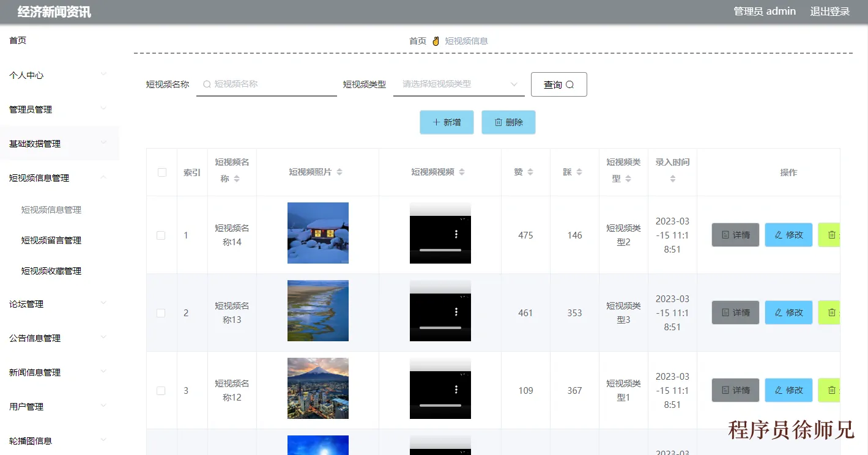
Task: Open the snowy cabin photo thumbnail
Action: click(318, 233)
